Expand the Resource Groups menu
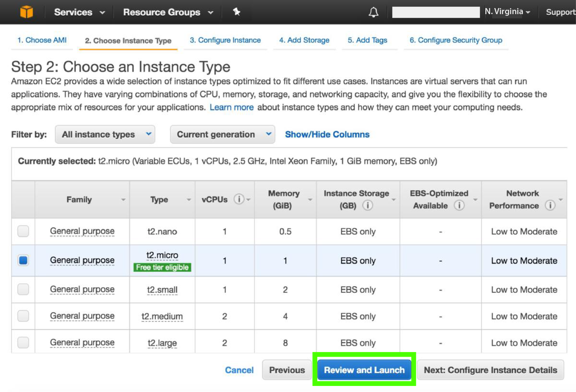Viewport: 576px width, 392px height. coord(168,12)
